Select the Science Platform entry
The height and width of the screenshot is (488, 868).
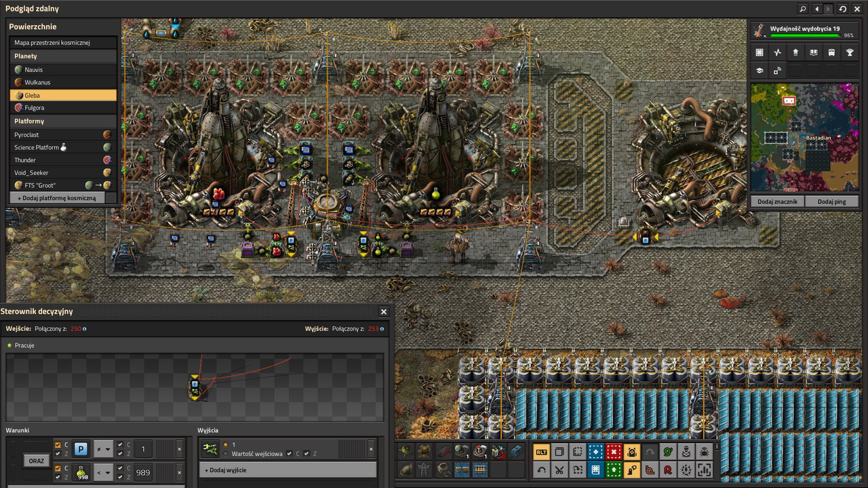click(63, 147)
